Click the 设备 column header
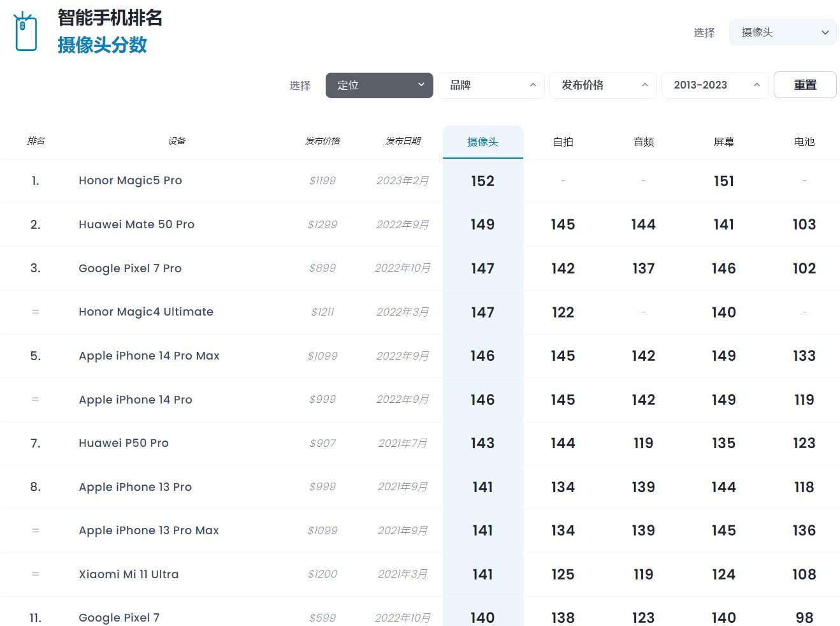This screenshot has height=626, width=840. (177, 141)
